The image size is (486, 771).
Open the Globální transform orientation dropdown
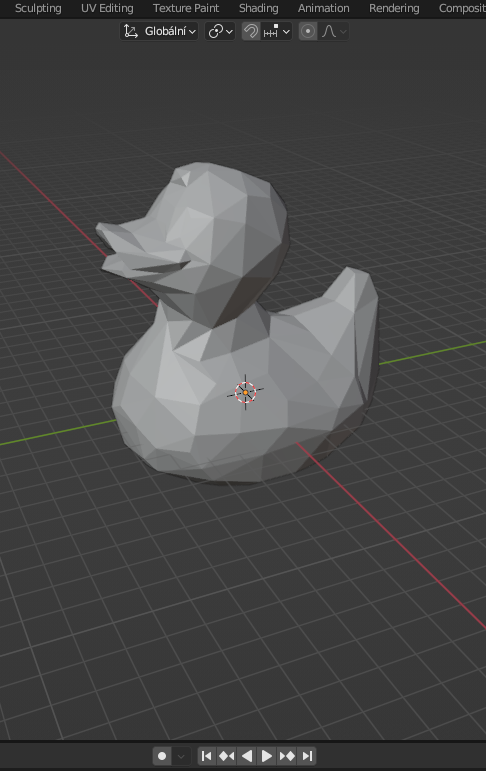159,31
